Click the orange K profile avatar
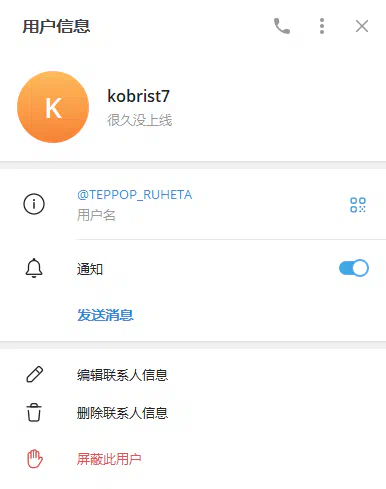This screenshot has height=489, width=386. click(x=53, y=107)
